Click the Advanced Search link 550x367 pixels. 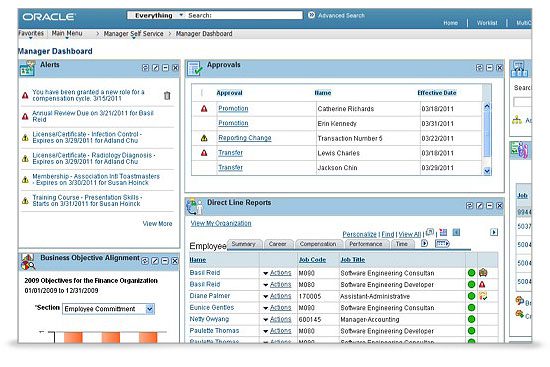point(341,15)
